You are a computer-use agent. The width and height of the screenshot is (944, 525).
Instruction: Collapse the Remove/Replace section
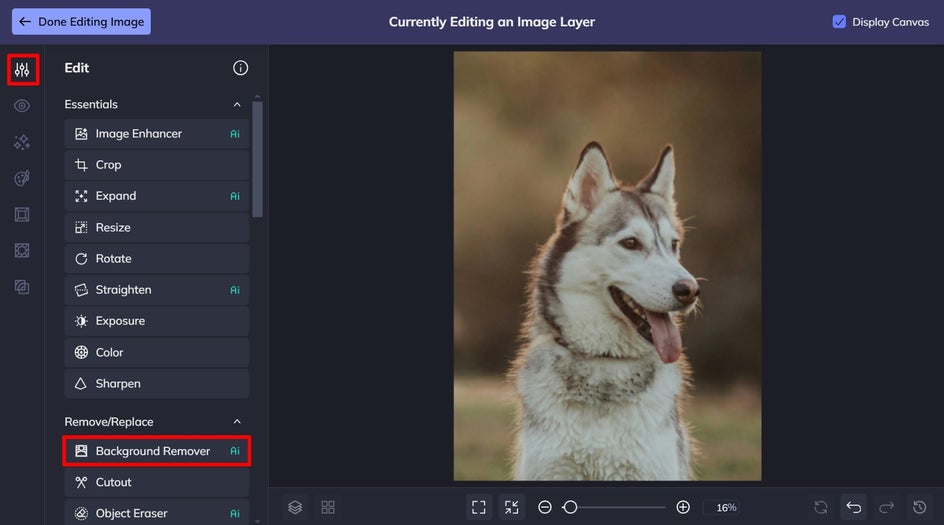[237, 422]
